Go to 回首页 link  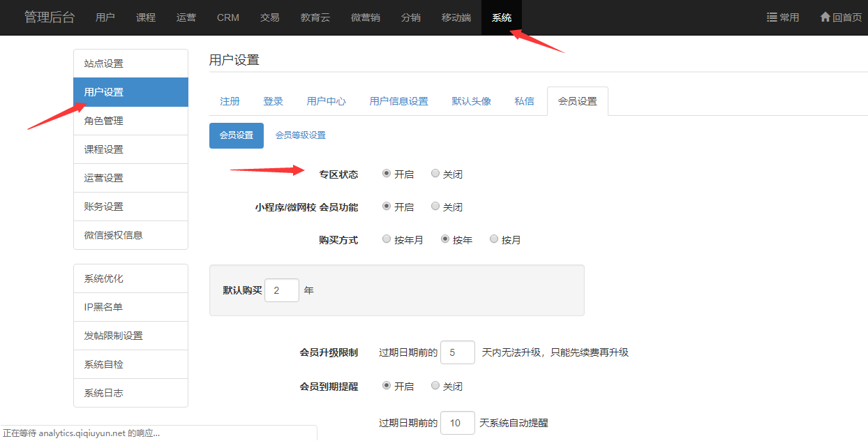pos(841,17)
